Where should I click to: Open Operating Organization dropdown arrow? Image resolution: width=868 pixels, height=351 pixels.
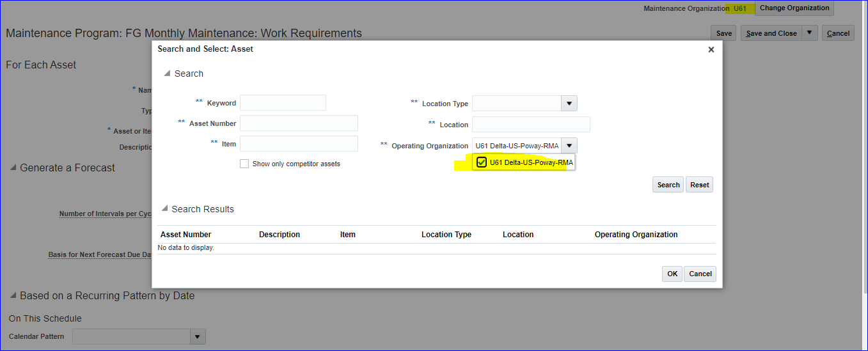click(569, 146)
